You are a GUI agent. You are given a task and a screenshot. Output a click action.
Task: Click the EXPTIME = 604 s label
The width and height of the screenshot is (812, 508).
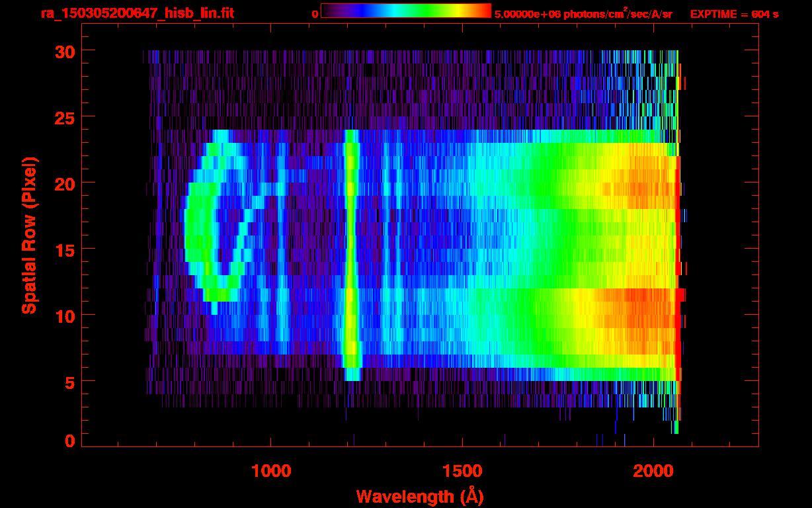734,14
